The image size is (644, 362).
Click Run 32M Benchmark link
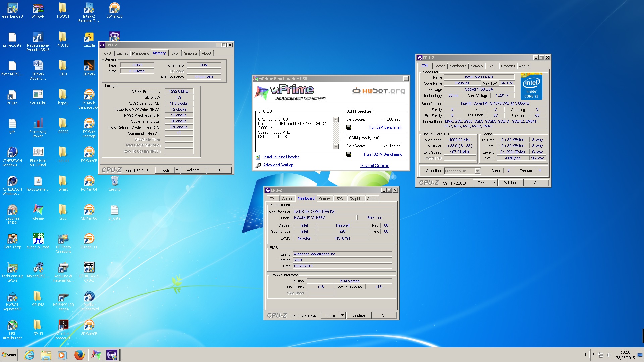(x=385, y=127)
